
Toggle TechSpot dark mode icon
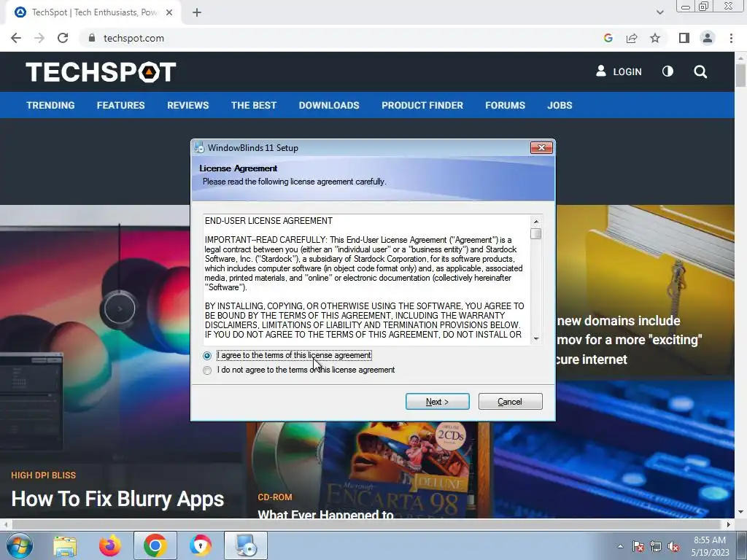(667, 71)
